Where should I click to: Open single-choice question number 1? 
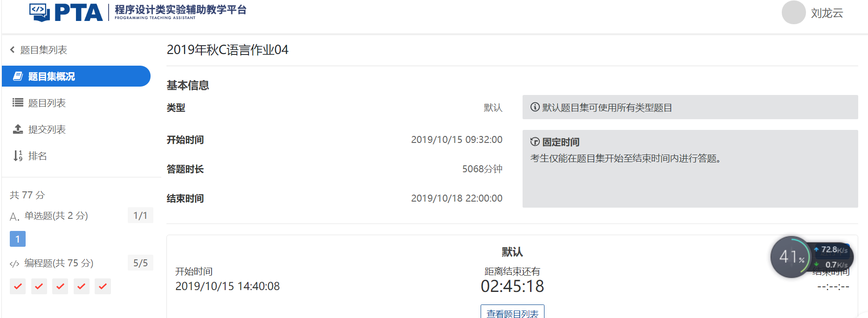pos(18,239)
